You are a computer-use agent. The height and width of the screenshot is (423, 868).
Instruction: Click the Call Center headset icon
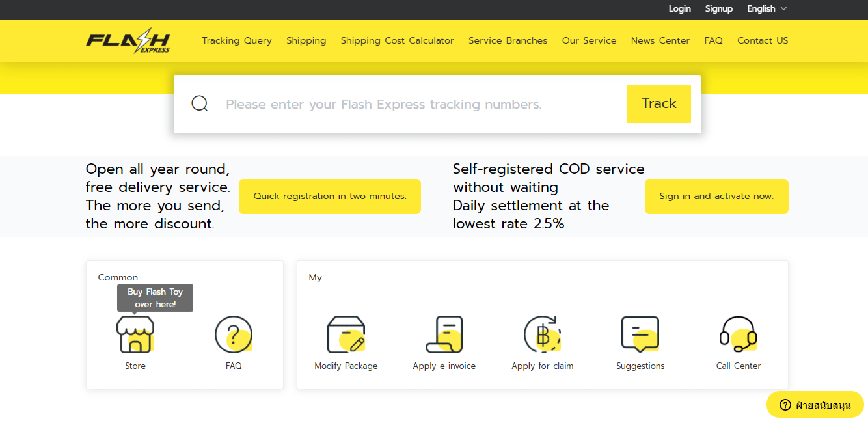739,334
